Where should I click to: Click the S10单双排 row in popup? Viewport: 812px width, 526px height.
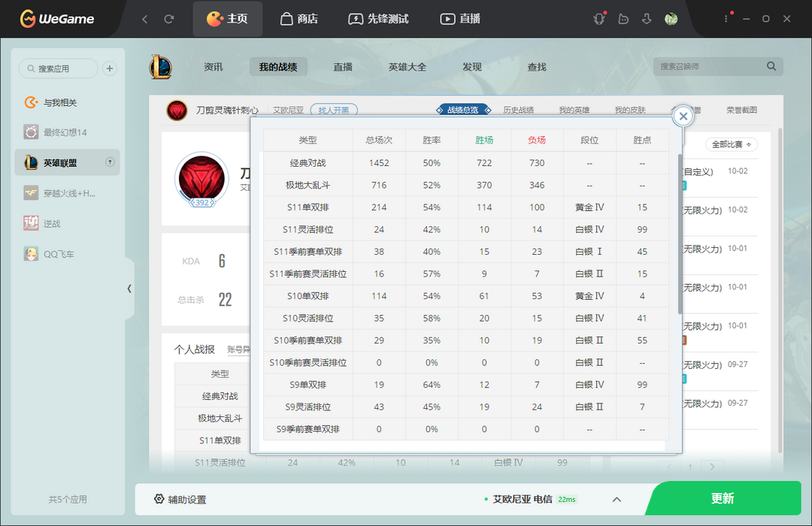coord(466,295)
